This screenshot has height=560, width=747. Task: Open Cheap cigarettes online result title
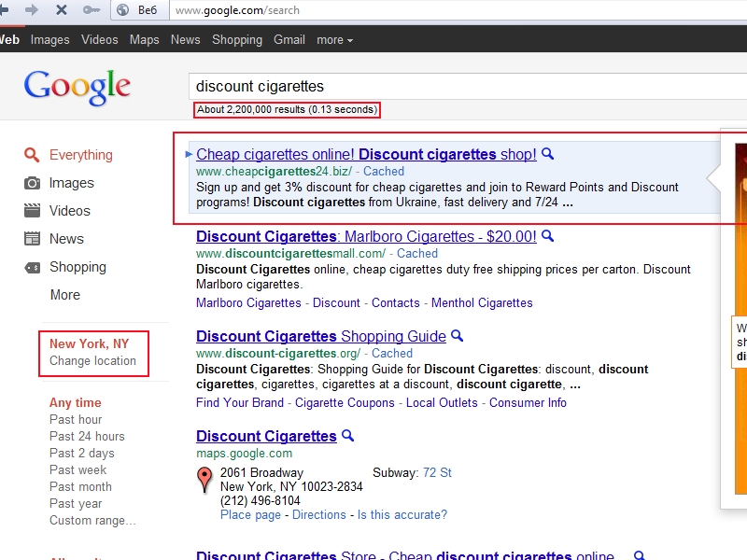point(366,154)
